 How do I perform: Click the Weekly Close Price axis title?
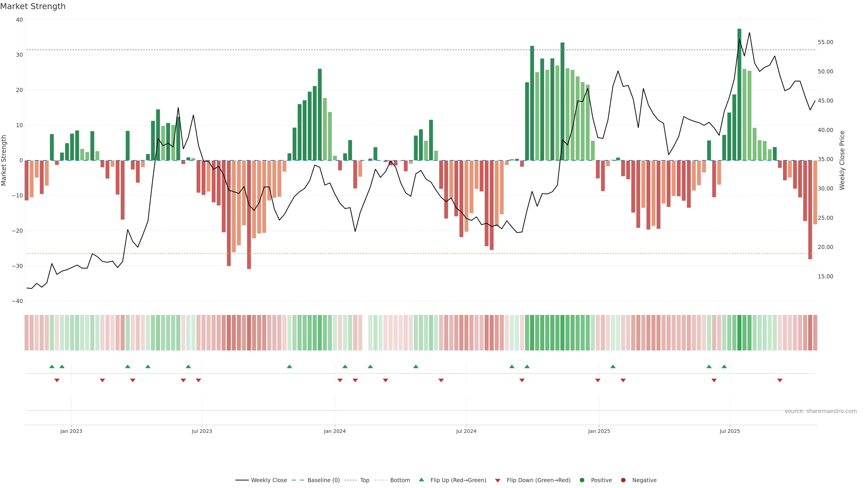[x=842, y=160]
